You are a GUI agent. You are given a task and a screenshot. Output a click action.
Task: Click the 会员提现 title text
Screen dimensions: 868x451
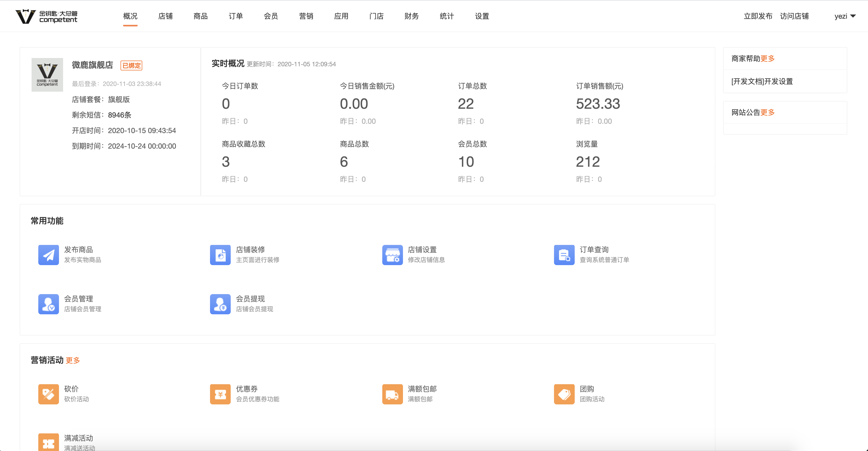(250, 299)
